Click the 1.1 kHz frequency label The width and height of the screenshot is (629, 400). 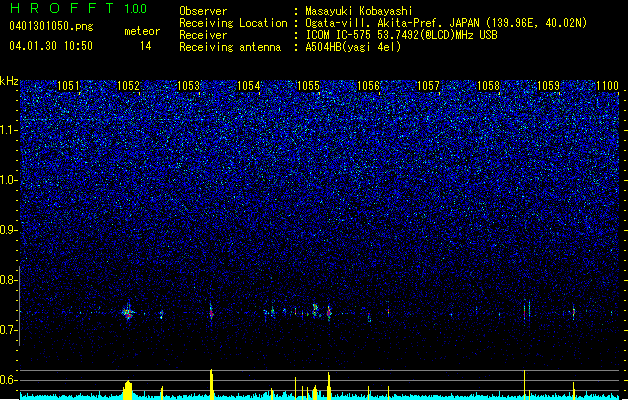pos(9,130)
